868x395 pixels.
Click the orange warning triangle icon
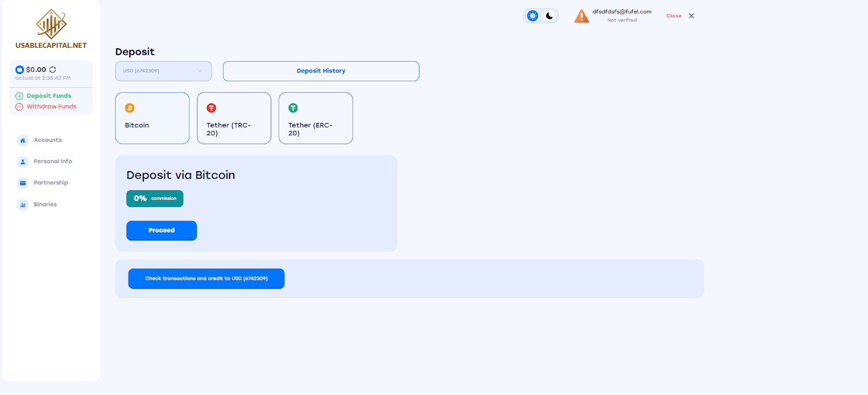pos(582,16)
